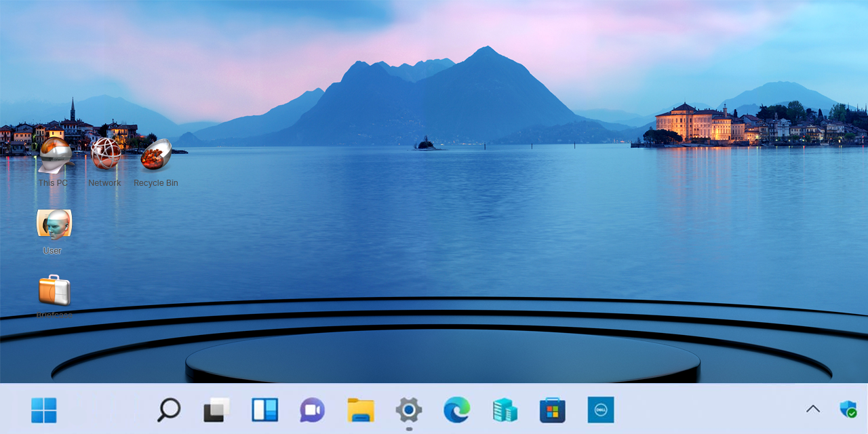Launch the Chat app from the taskbar
This screenshot has height=434, width=868.
point(313,410)
